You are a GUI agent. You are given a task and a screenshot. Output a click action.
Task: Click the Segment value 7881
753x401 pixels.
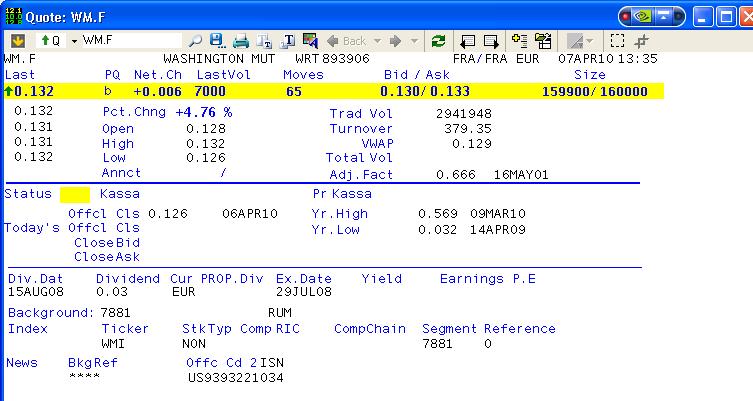click(437, 344)
